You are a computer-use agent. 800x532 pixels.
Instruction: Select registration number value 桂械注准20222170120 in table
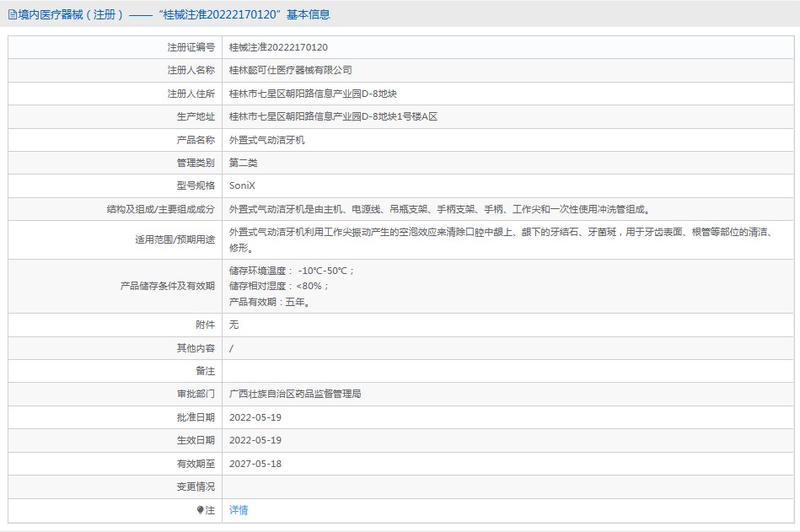[x=278, y=47]
